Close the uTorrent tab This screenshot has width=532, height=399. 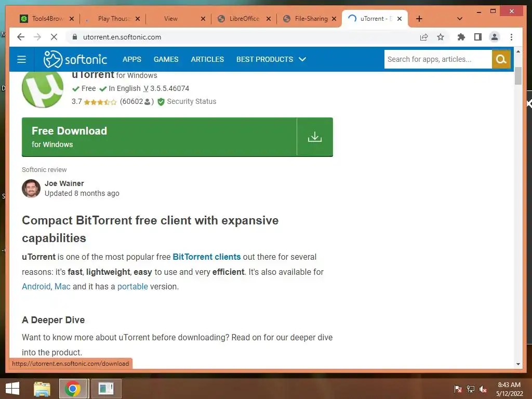pos(400,19)
